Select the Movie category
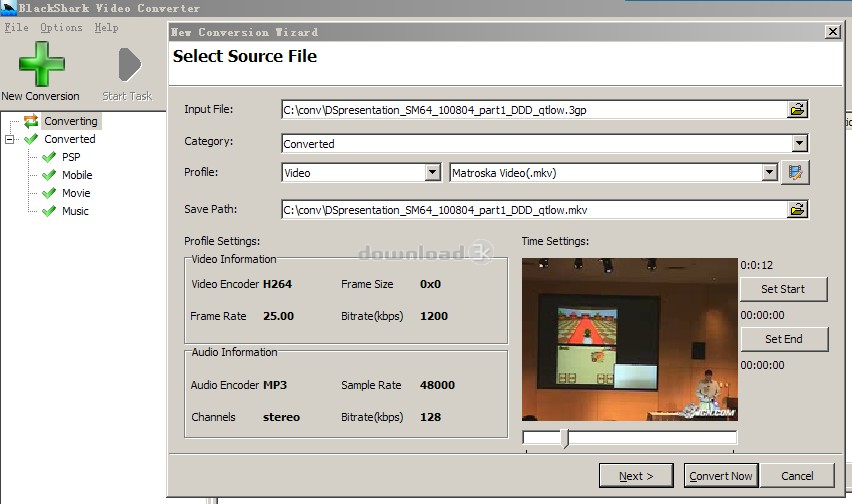This screenshot has height=504, width=852. click(76, 193)
